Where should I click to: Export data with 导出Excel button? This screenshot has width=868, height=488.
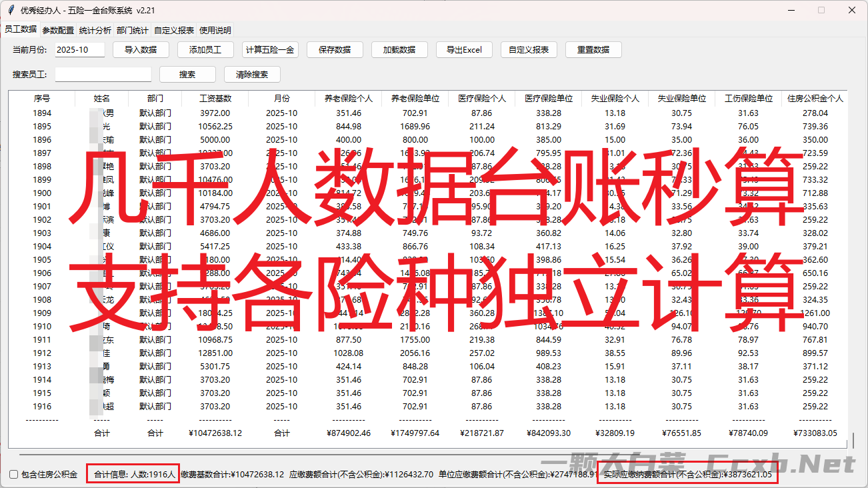click(x=464, y=50)
